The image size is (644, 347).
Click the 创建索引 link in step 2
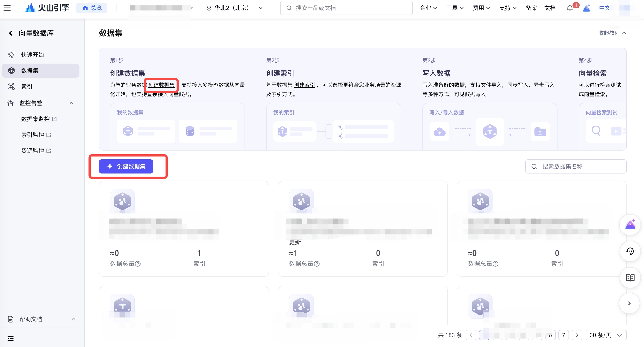[304, 85]
